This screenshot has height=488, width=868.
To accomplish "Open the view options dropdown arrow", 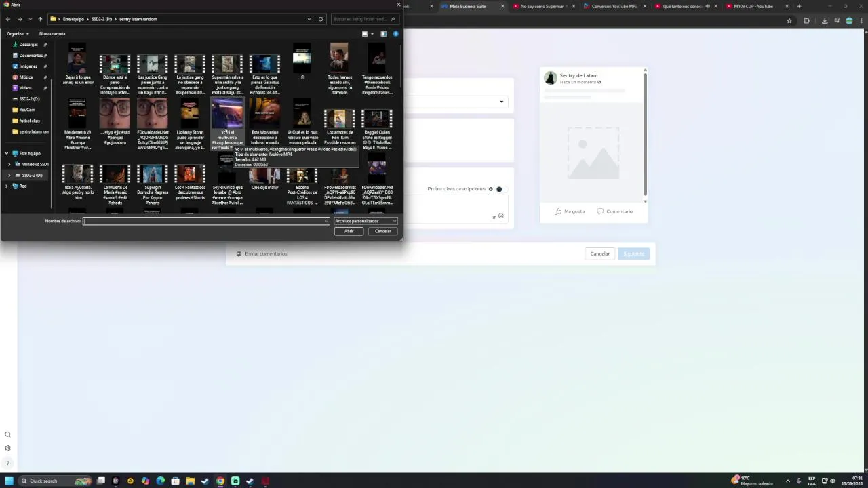I will tap(372, 33).
